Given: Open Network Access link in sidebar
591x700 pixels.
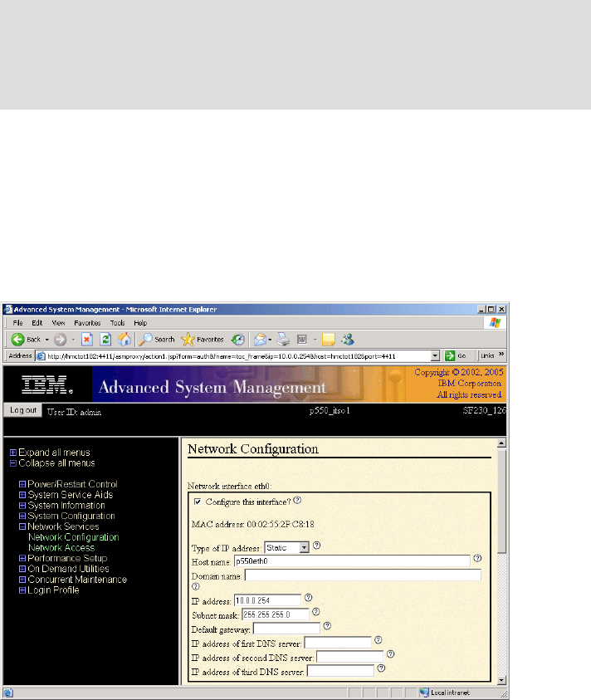Looking at the screenshot, I should point(61,548).
